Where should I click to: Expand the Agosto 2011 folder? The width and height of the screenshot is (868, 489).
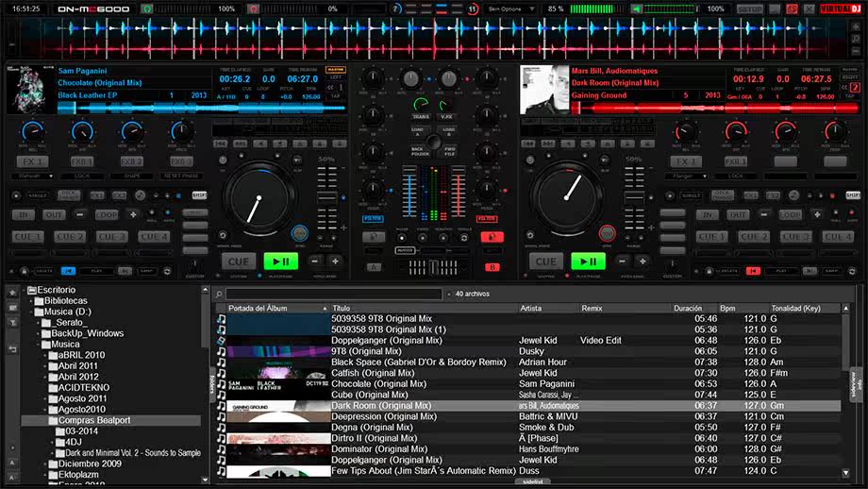[45, 398]
